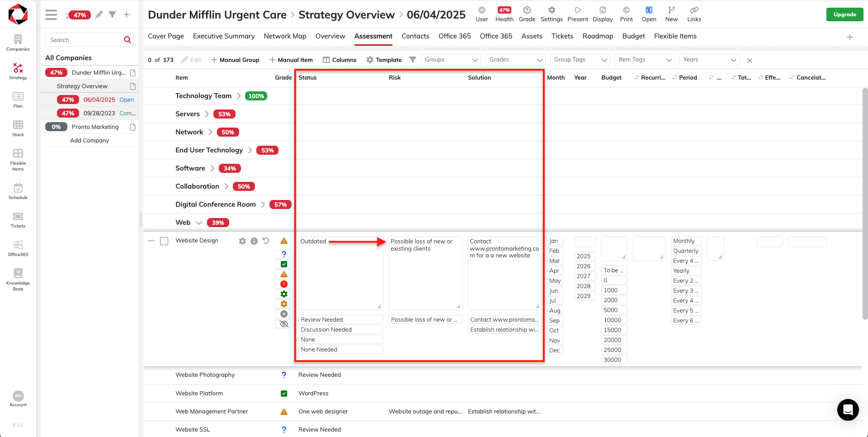Expand the Servers group chevron
The width and height of the screenshot is (868, 437).
(207, 114)
